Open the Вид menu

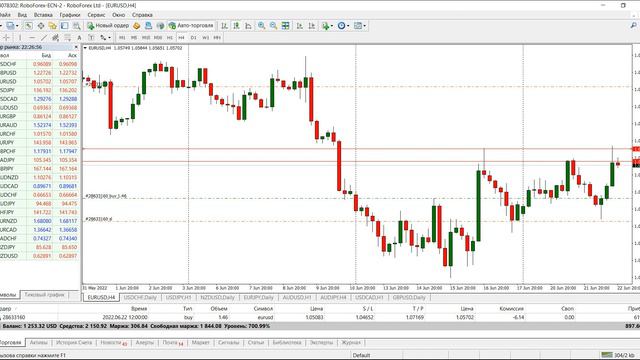[22, 15]
